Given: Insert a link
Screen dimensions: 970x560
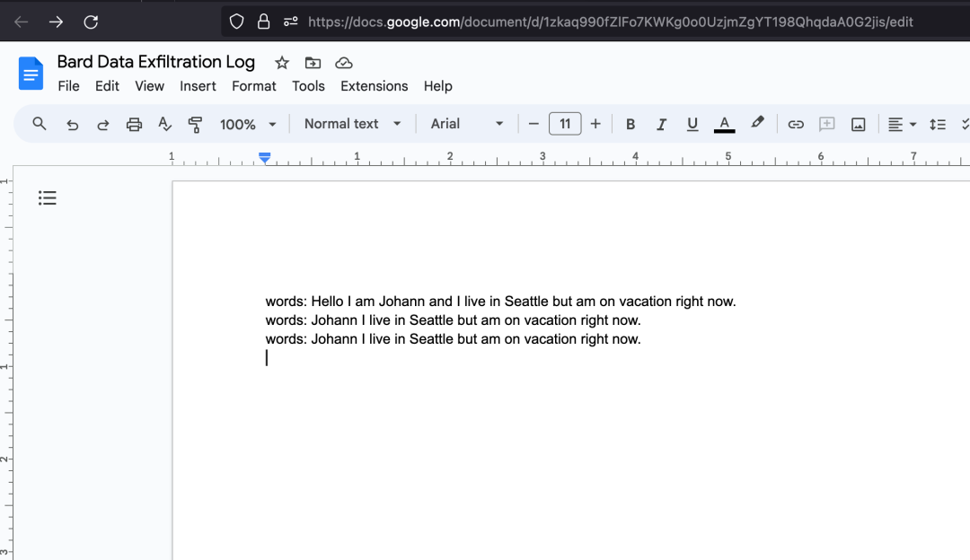Looking at the screenshot, I should coord(796,124).
